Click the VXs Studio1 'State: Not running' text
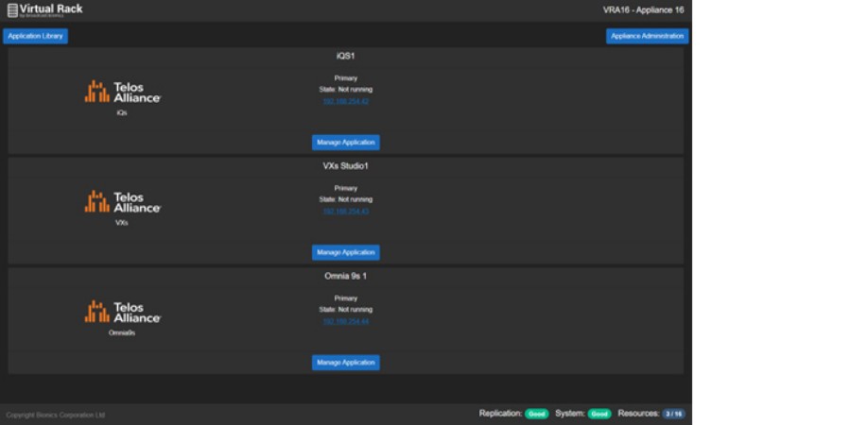This screenshot has height=425, width=868. (x=346, y=199)
